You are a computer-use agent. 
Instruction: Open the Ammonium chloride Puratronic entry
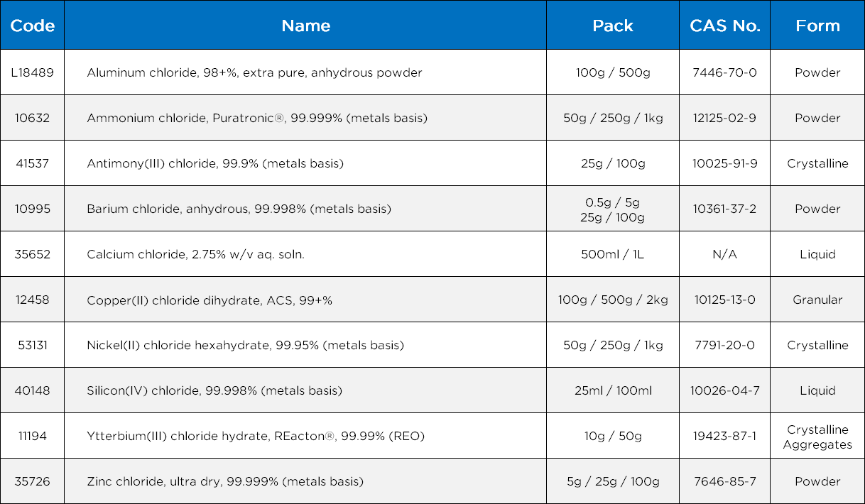click(257, 118)
